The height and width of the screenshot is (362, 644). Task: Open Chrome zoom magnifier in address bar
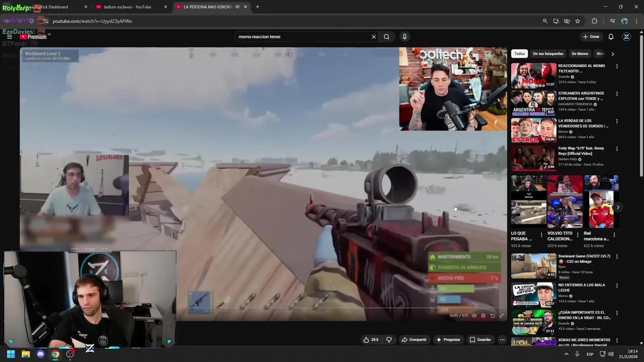pos(545,21)
